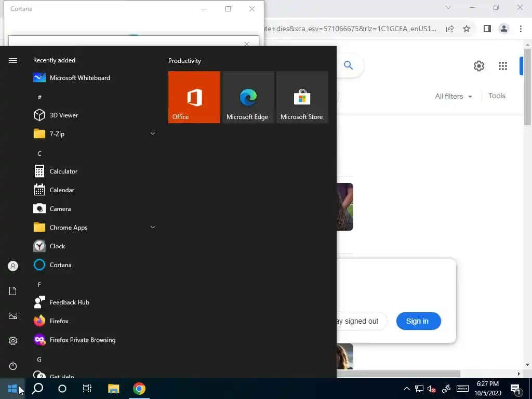Open the Office tile
Screen dimensions: 532x399
194,97
